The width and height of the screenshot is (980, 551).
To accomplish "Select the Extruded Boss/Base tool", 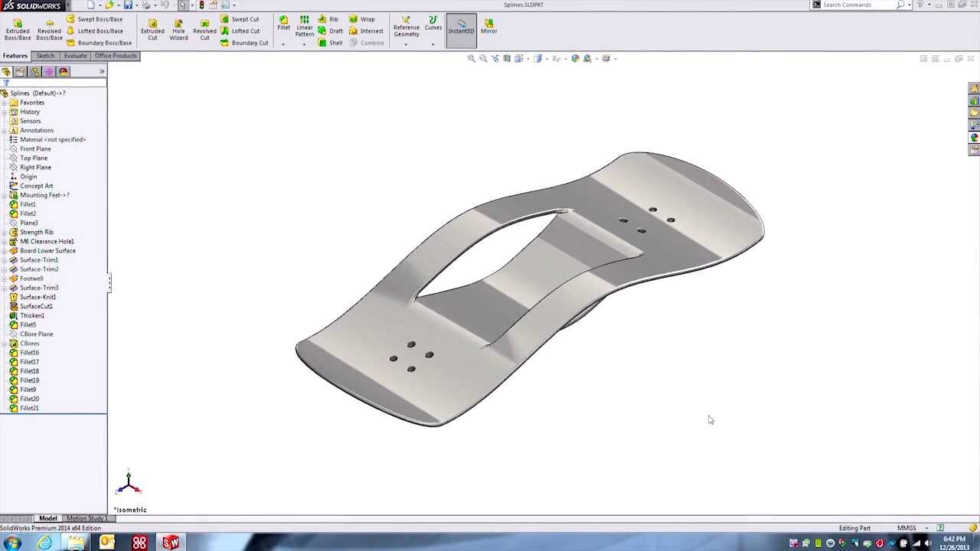I will [18, 29].
